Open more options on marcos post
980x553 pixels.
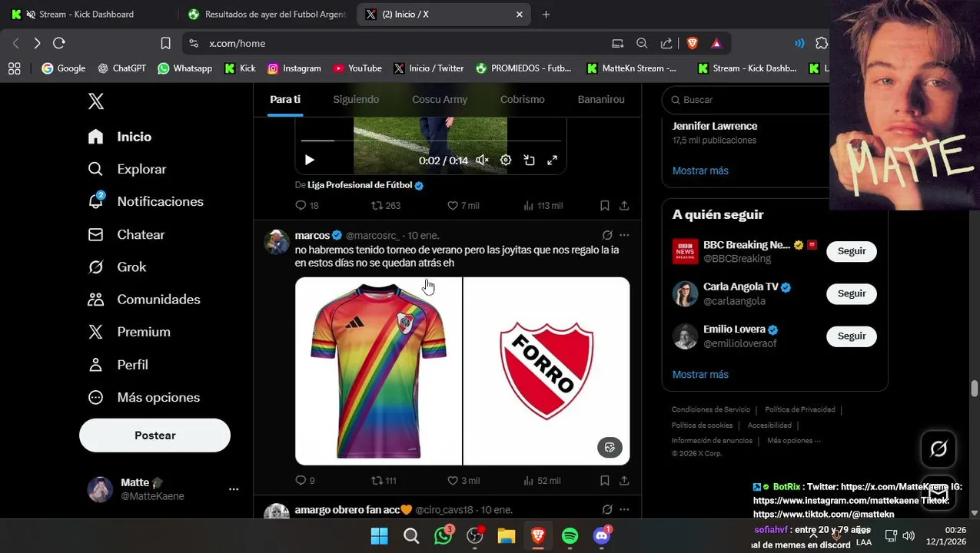coord(624,235)
